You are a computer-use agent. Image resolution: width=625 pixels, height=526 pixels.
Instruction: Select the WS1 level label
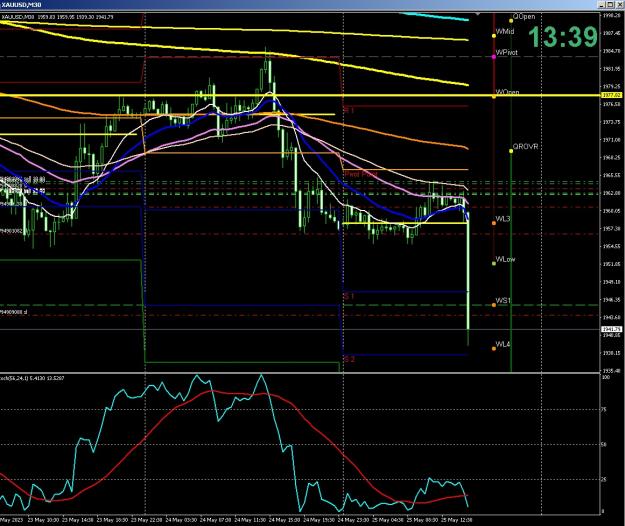click(503, 300)
